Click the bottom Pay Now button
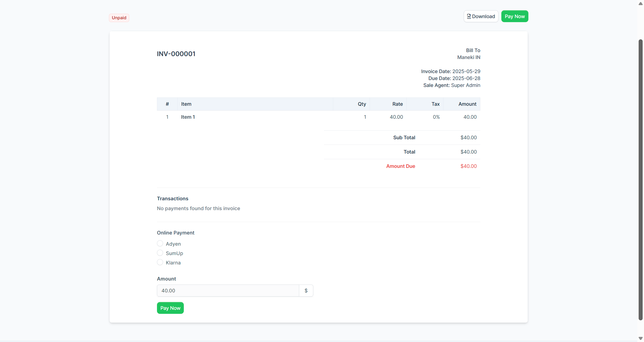Viewport: 644px width, 342px height. coord(170,308)
